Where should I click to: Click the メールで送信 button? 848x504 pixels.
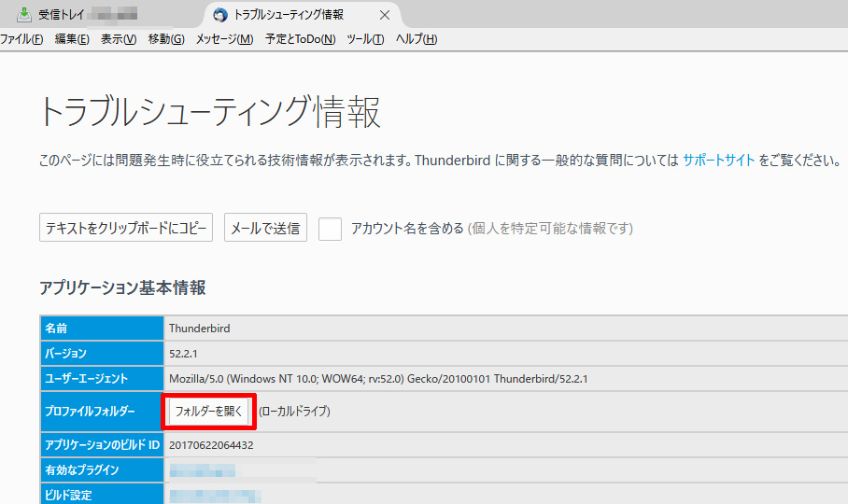pyautogui.click(x=265, y=228)
